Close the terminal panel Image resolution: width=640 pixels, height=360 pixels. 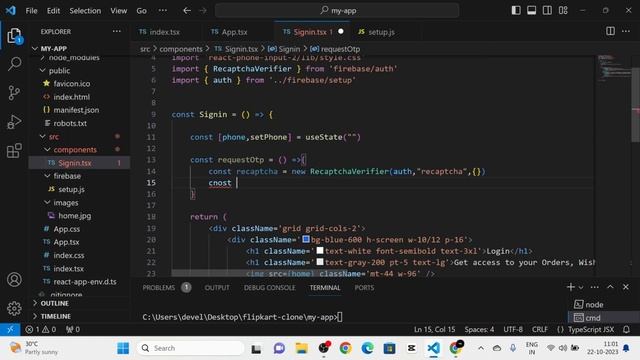pos(626,287)
